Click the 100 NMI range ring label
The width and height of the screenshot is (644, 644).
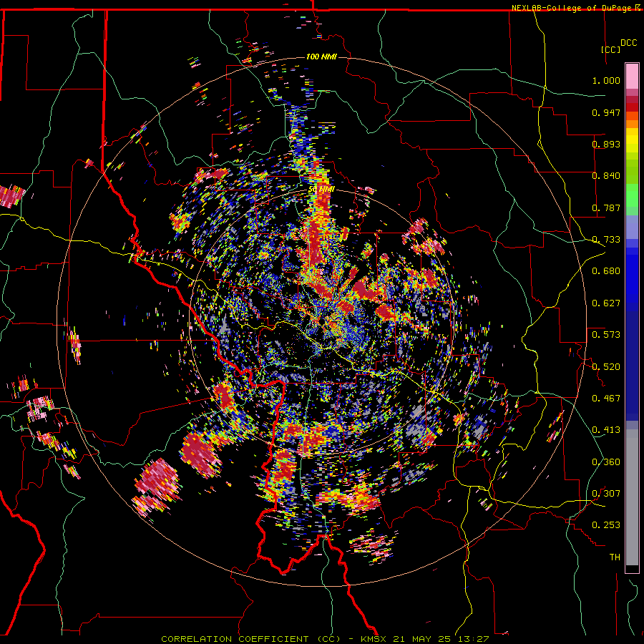coord(321,57)
